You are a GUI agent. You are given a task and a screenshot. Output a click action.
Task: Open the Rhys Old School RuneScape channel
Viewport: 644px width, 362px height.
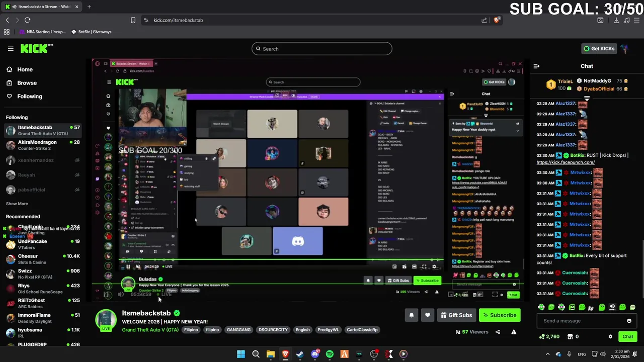43,289
